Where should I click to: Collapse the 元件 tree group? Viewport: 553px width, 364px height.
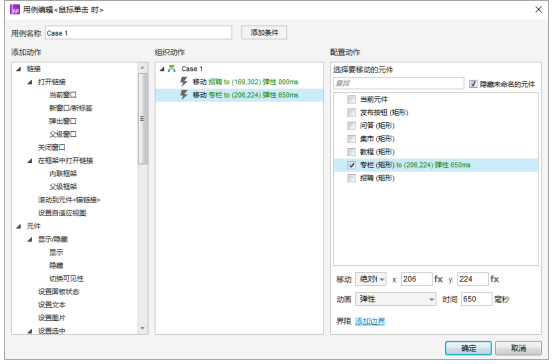(x=19, y=226)
